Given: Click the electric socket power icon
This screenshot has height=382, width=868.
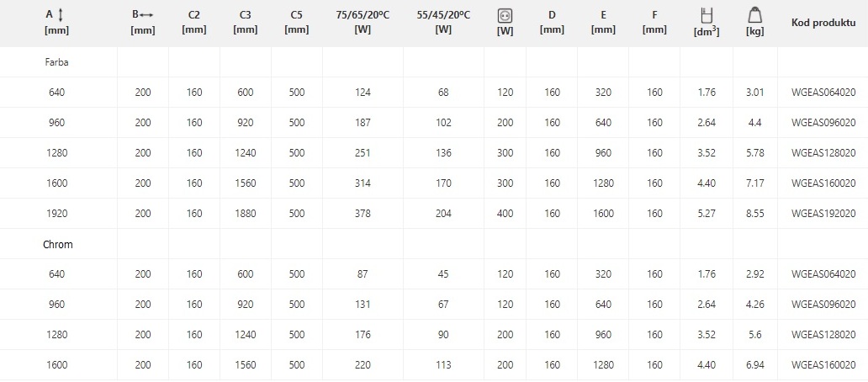Looking at the screenshot, I should coord(505,17).
